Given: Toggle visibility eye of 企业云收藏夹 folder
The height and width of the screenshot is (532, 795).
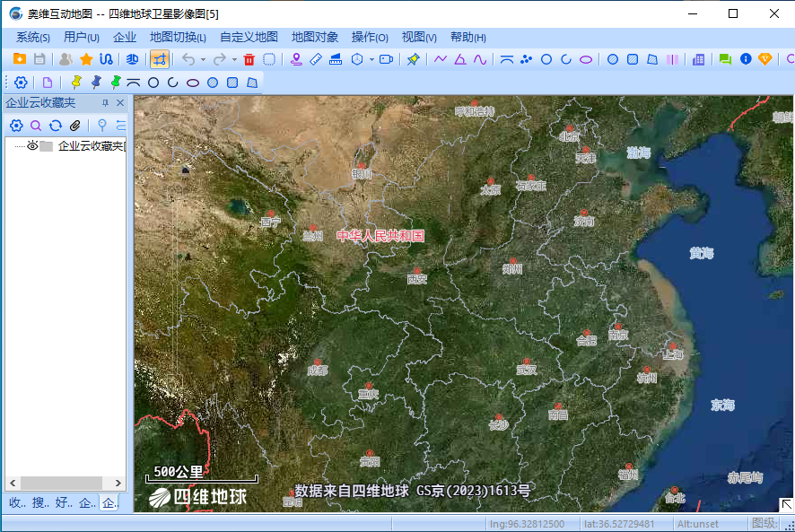Looking at the screenshot, I should [x=31, y=145].
